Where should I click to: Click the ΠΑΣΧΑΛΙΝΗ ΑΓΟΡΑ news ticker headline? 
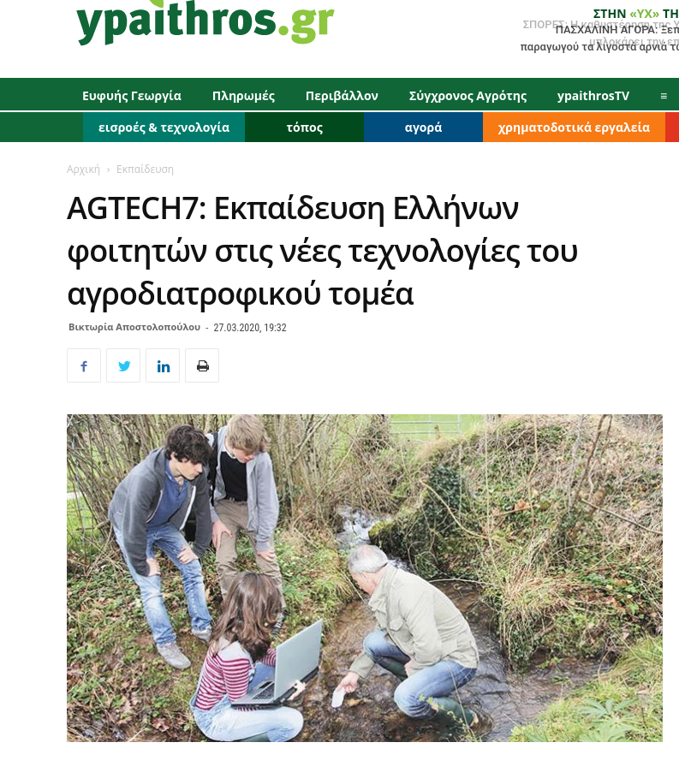[x=599, y=38]
